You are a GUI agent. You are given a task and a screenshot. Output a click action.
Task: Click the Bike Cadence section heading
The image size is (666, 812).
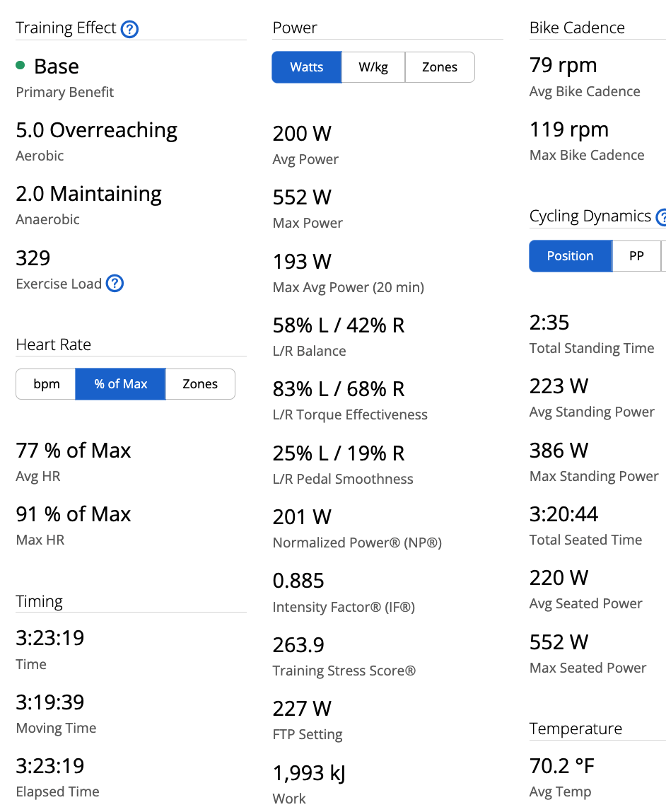point(577,28)
